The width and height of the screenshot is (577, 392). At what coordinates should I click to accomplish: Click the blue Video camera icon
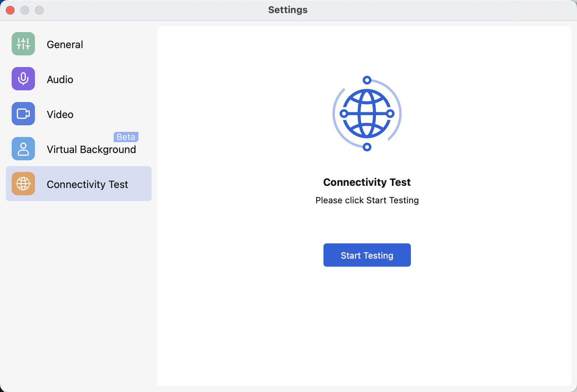pyautogui.click(x=23, y=114)
